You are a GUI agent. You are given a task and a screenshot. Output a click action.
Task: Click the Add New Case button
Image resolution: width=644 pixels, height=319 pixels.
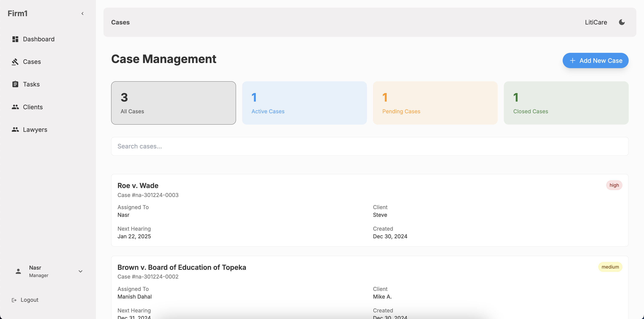pos(595,60)
